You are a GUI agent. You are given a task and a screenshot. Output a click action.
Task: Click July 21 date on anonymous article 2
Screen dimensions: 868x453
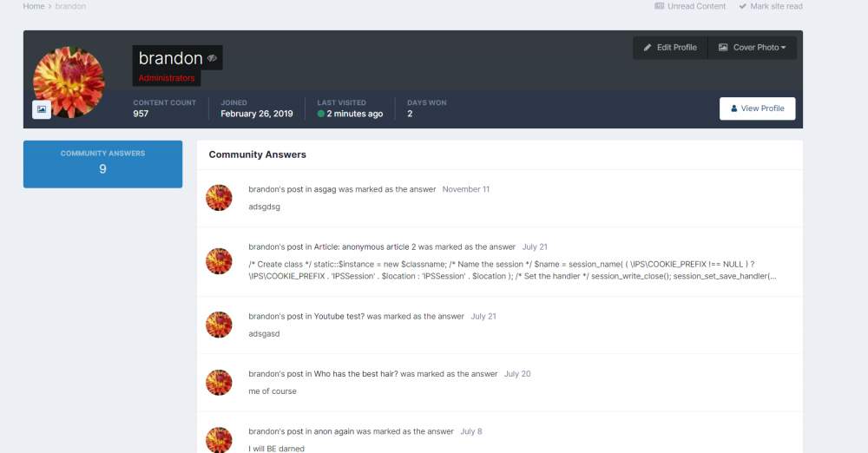535,247
